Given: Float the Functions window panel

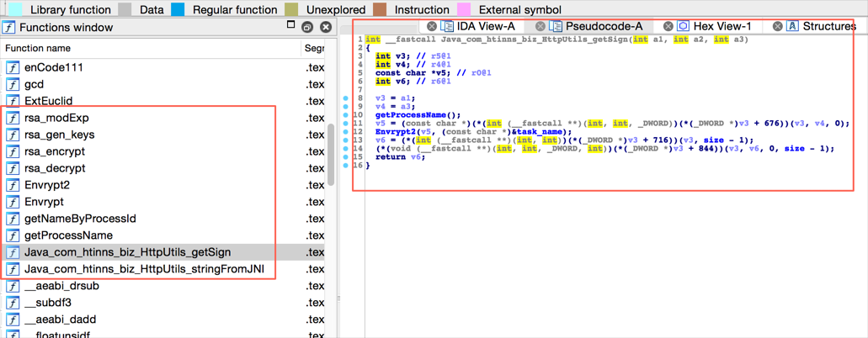Looking at the screenshot, I should click(x=308, y=27).
